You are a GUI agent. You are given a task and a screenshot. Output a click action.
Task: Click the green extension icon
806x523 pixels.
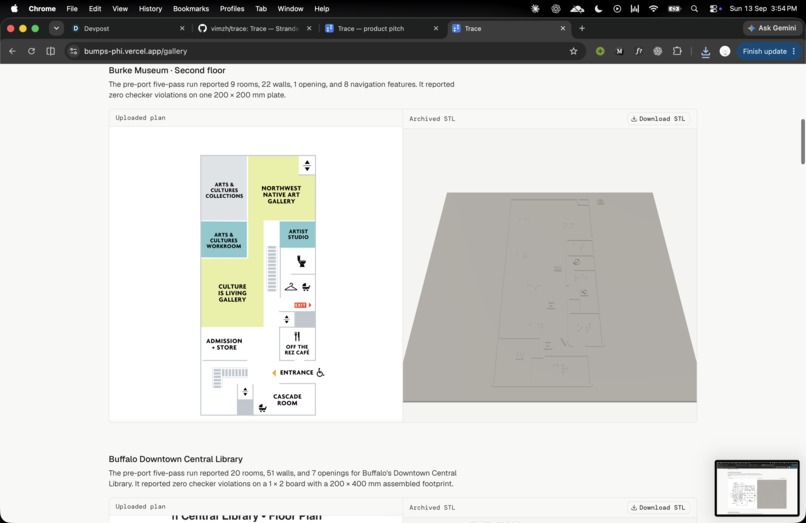tap(600, 51)
